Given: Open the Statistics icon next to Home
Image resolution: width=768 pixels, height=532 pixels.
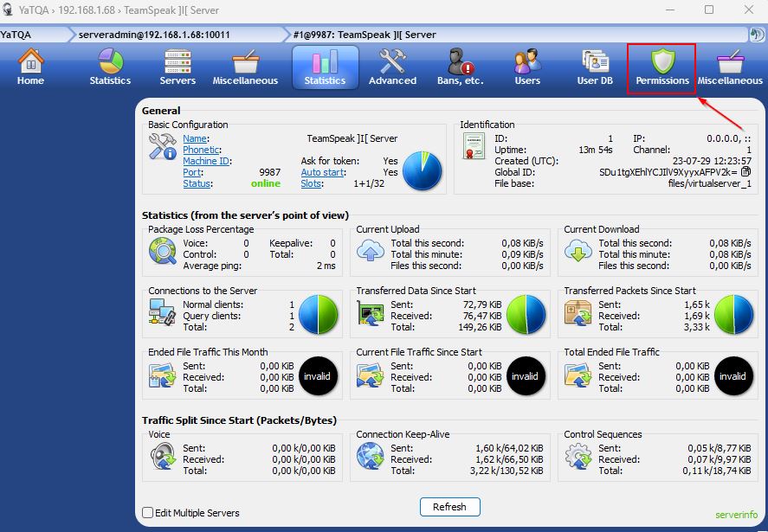Looking at the screenshot, I should [110, 67].
